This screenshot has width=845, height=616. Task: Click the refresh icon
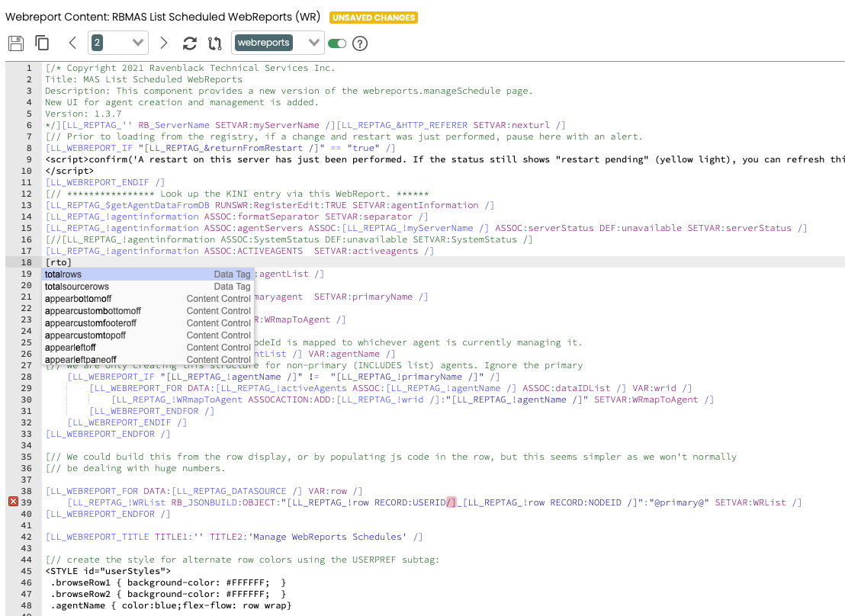click(190, 43)
